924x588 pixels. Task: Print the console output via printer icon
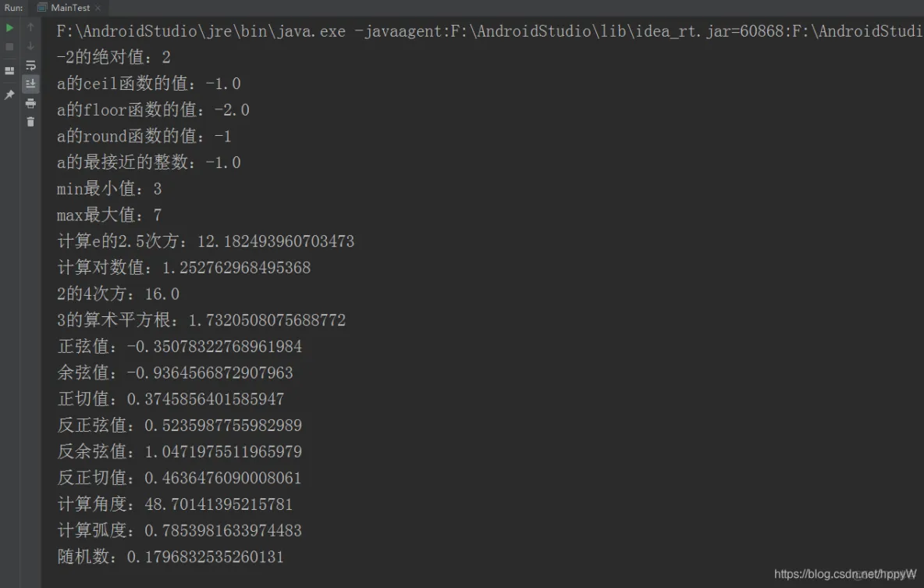point(30,103)
